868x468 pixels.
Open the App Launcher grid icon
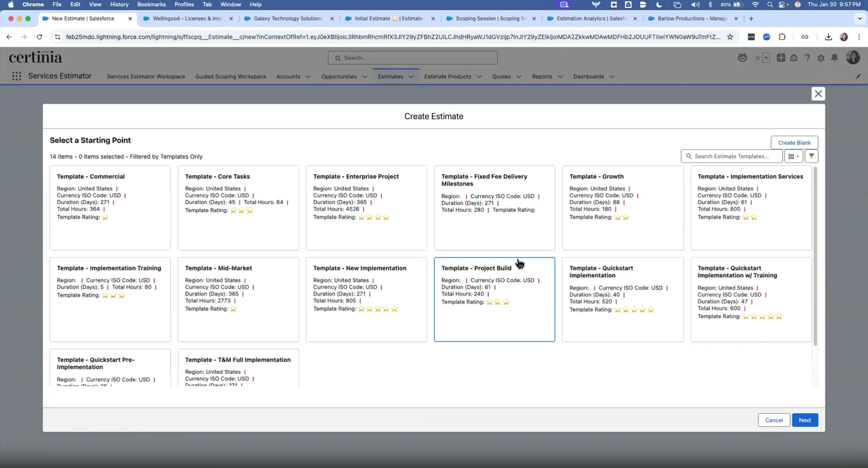(17, 76)
